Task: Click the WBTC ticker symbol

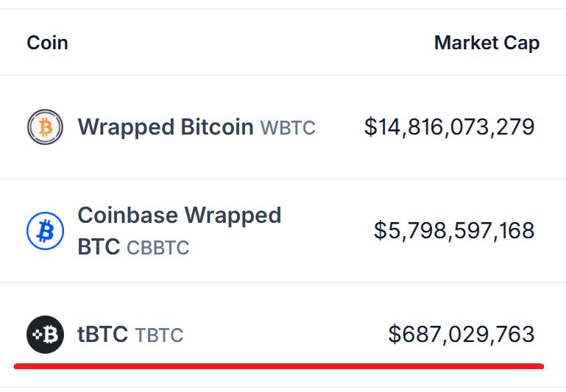Action: coord(288,129)
